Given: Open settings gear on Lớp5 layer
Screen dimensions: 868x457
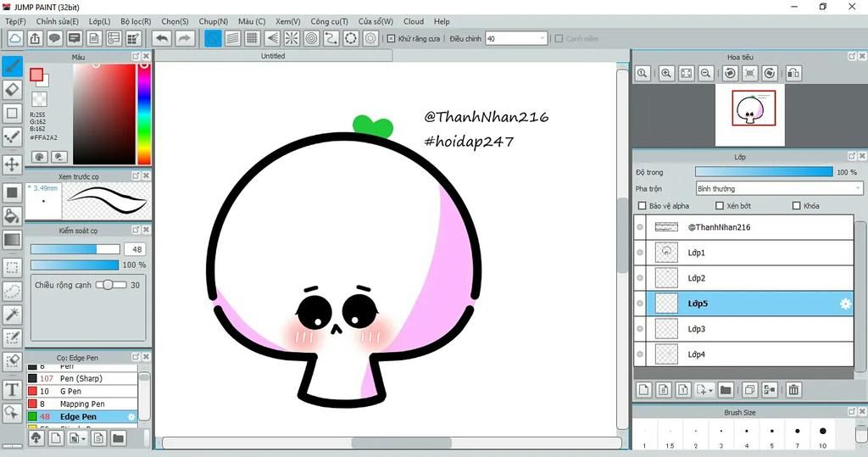Looking at the screenshot, I should coord(845,304).
